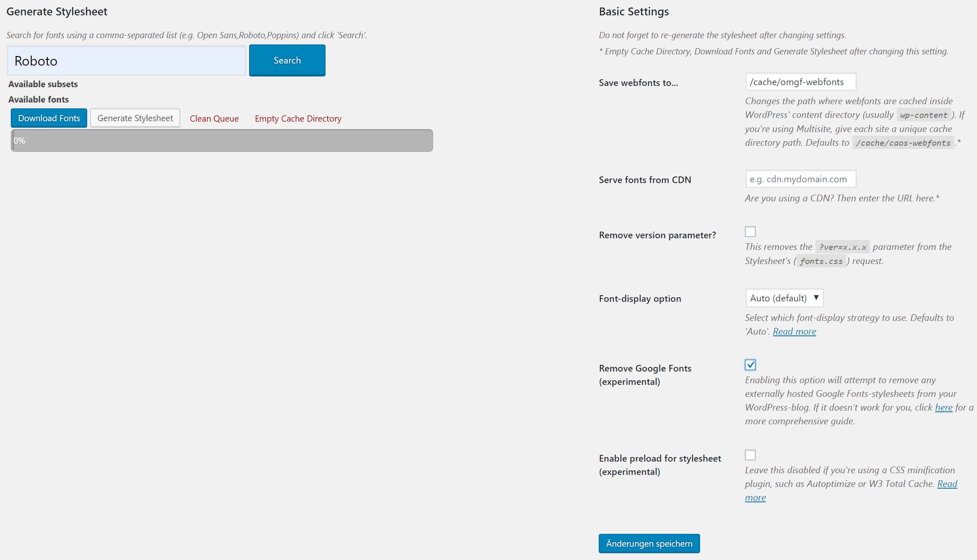The image size is (977, 560).
Task: Click the Font-display dropdown arrow
Action: (x=816, y=298)
